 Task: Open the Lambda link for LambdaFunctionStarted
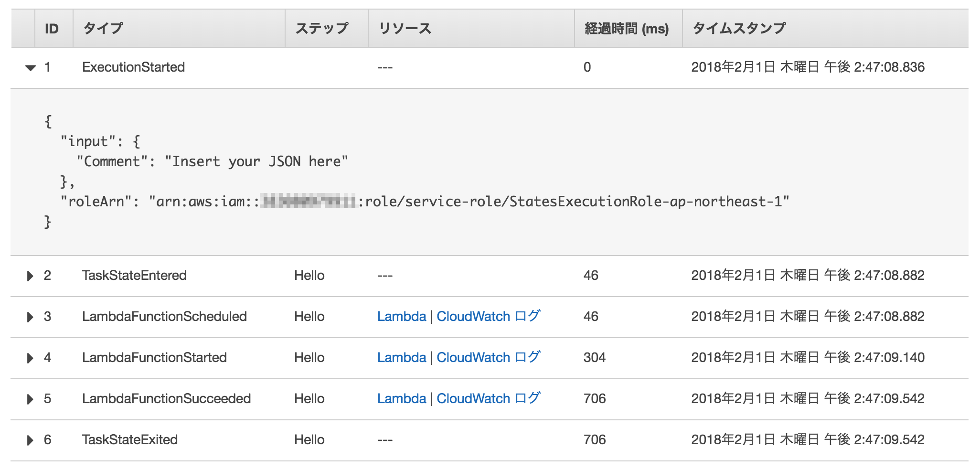tap(401, 358)
